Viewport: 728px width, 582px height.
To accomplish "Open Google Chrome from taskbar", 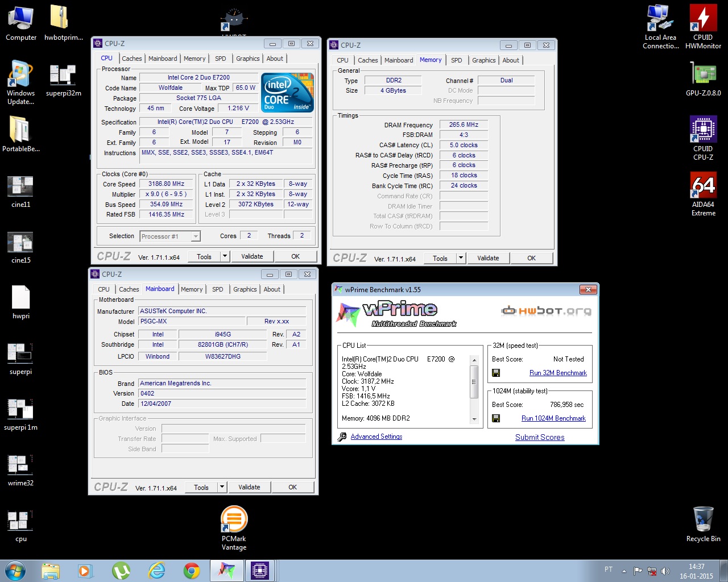I will tap(192, 571).
